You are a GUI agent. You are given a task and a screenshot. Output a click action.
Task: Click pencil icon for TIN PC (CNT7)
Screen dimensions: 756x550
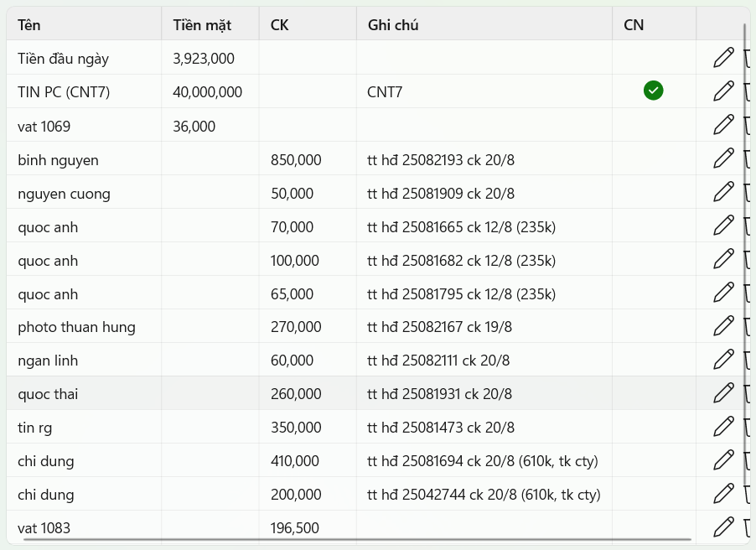pos(723,91)
